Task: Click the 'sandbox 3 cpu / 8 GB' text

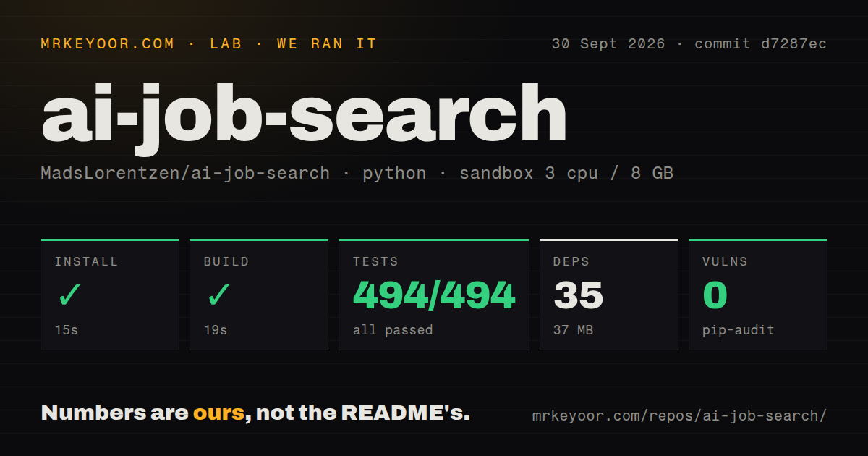Action: click(x=566, y=174)
